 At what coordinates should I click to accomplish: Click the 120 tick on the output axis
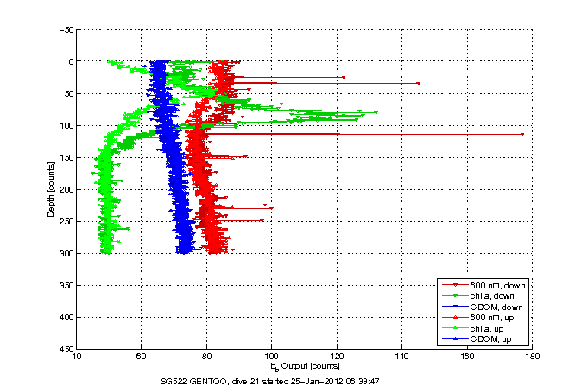coord(337,356)
